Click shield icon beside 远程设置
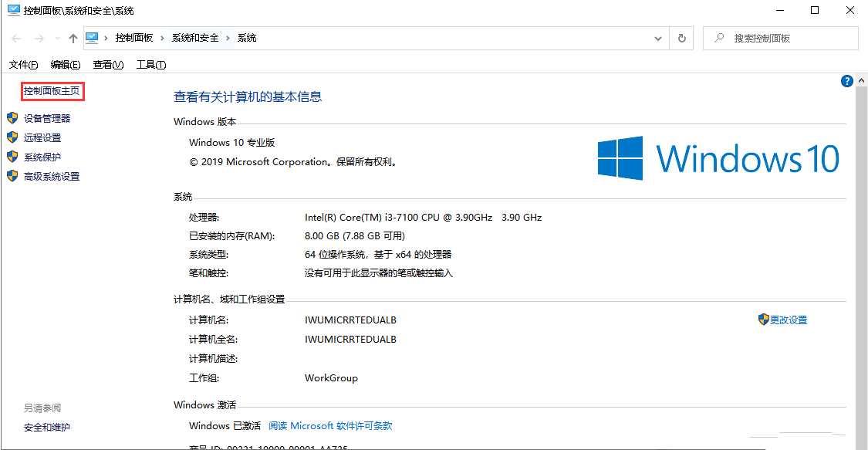This screenshot has width=868, height=450. (12, 137)
